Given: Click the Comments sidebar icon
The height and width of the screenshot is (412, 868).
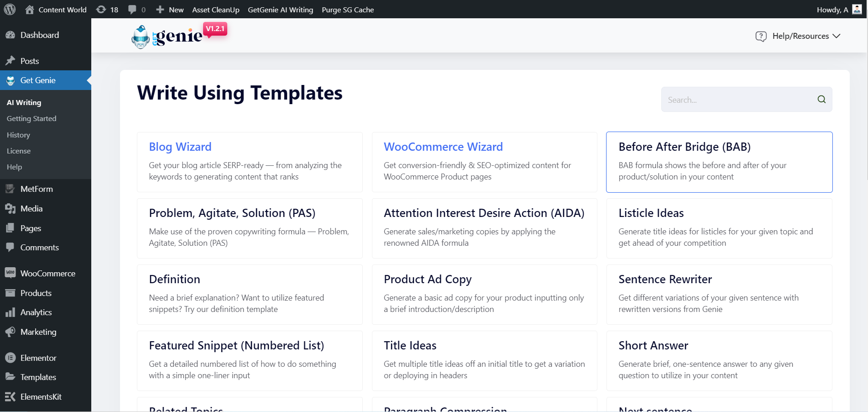Looking at the screenshot, I should tap(10, 247).
